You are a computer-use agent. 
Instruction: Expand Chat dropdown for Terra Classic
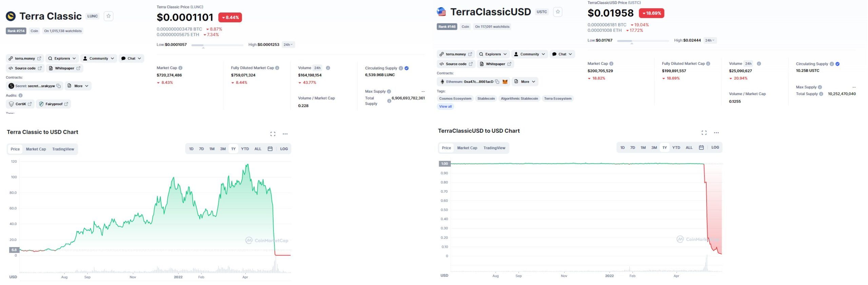[131, 59]
